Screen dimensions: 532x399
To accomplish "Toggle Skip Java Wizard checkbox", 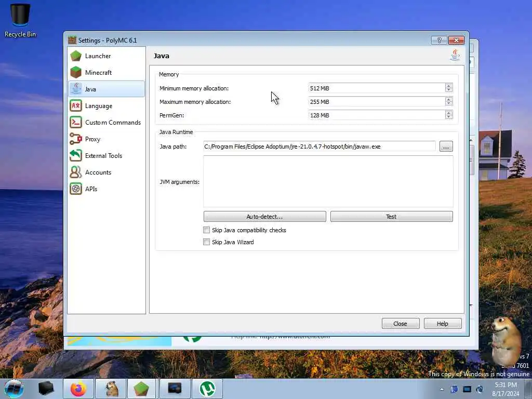I will click(206, 242).
